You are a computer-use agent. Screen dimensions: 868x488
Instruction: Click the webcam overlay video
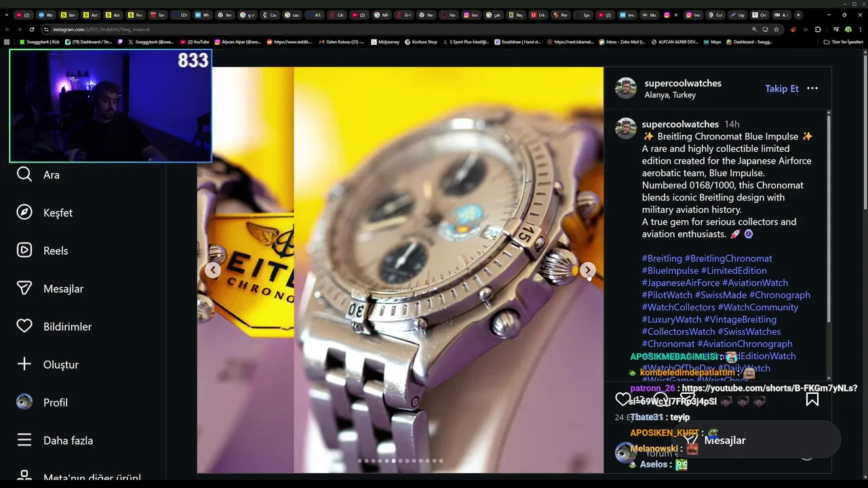click(x=111, y=106)
